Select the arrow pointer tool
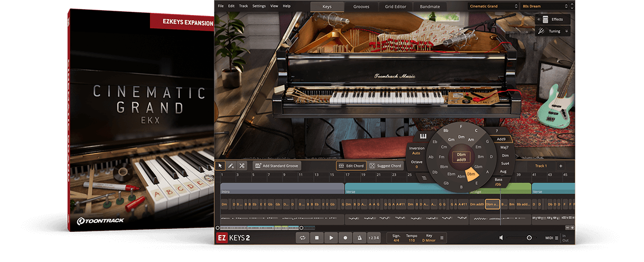 point(221,166)
